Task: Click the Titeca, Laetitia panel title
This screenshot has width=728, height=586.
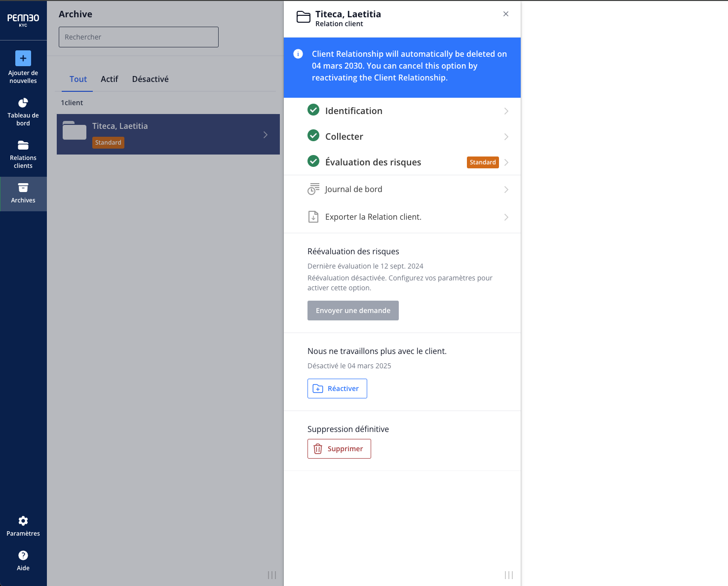Action: pos(348,14)
